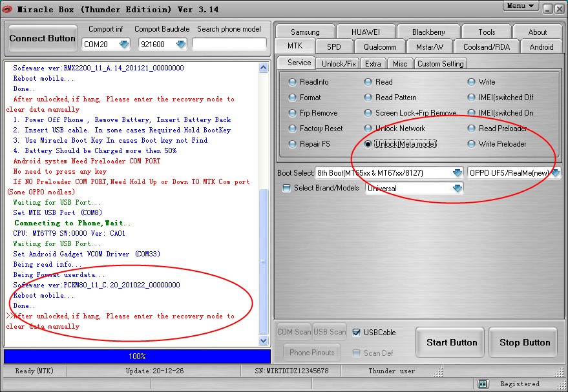
Task: Click the status bar icon beside Registered
Action: [482, 384]
